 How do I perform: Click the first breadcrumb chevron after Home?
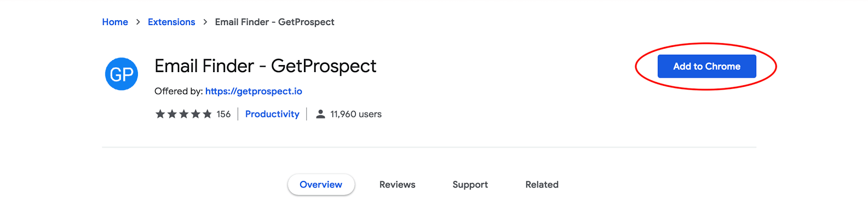coord(138,22)
